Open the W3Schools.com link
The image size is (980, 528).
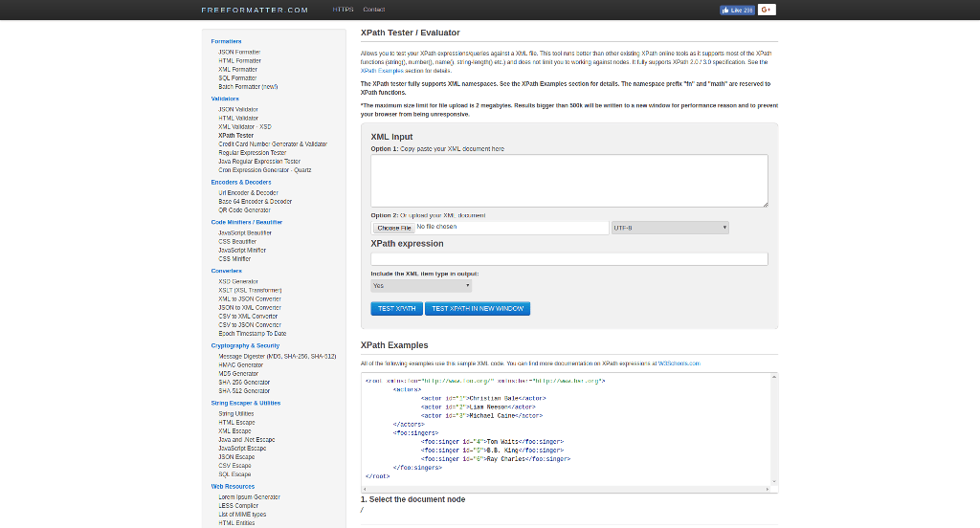click(x=679, y=363)
